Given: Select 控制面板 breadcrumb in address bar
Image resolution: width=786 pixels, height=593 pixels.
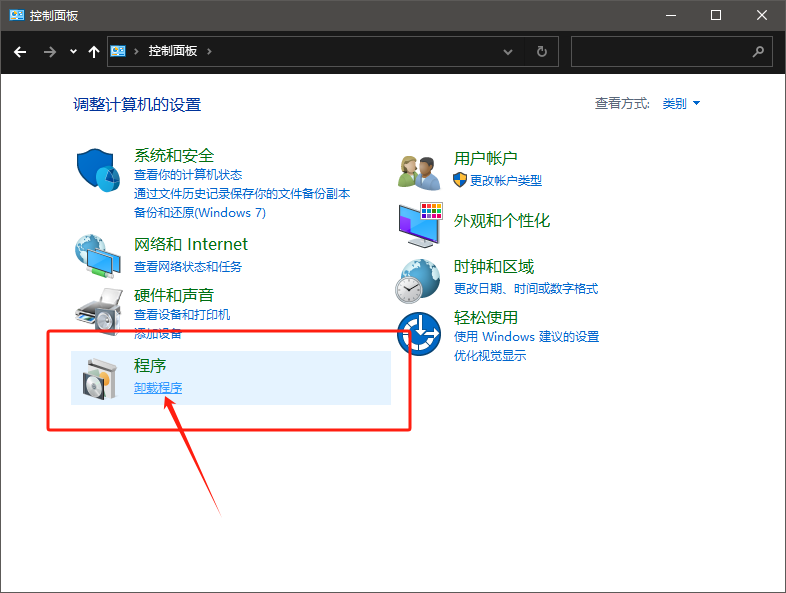Looking at the screenshot, I should 173,51.
